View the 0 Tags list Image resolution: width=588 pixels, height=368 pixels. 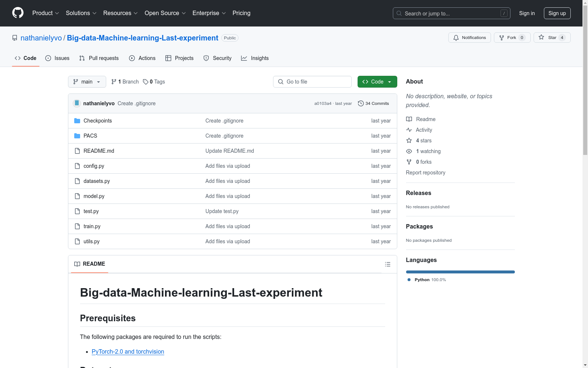[154, 82]
